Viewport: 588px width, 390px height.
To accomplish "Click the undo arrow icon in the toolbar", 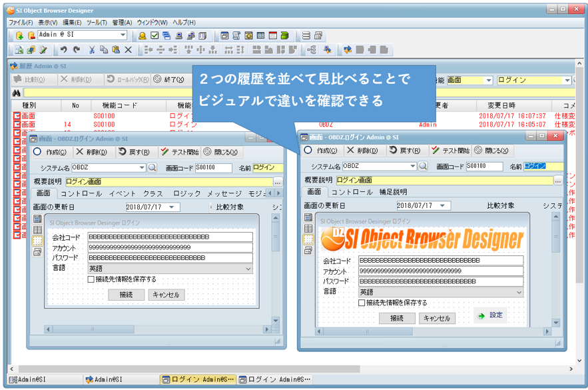I will (x=64, y=50).
